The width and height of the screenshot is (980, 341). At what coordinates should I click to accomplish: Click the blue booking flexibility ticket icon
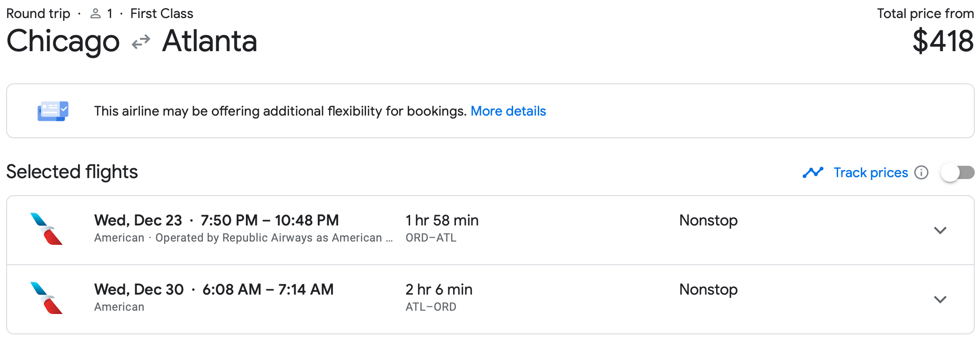[x=52, y=111]
